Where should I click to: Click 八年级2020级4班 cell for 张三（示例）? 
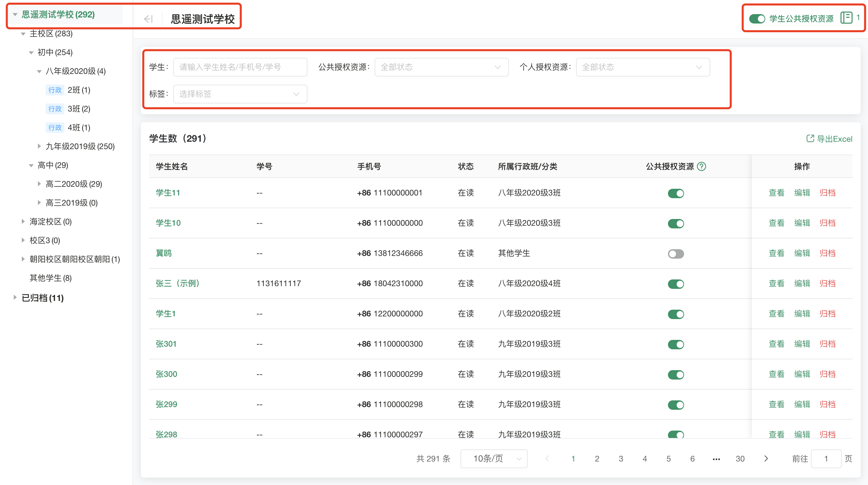(x=529, y=283)
